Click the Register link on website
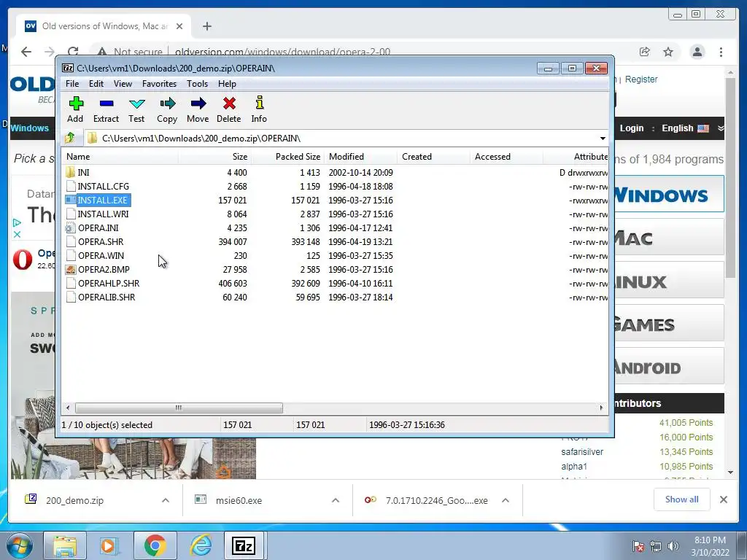The width and height of the screenshot is (747, 560). pos(641,79)
